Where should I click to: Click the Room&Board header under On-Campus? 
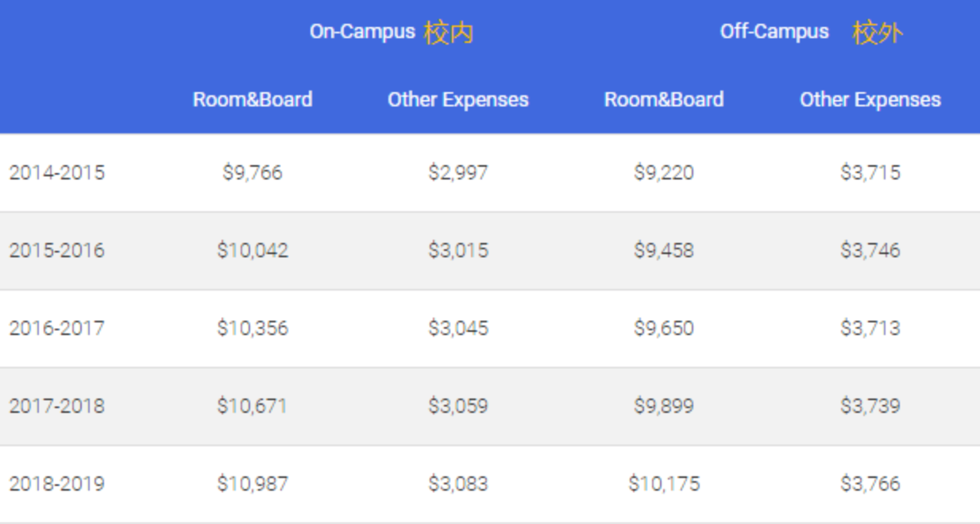[253, 100]
